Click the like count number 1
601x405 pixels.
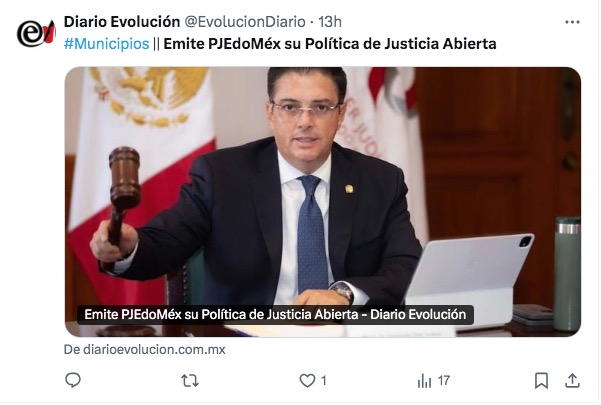coord(324,381)
